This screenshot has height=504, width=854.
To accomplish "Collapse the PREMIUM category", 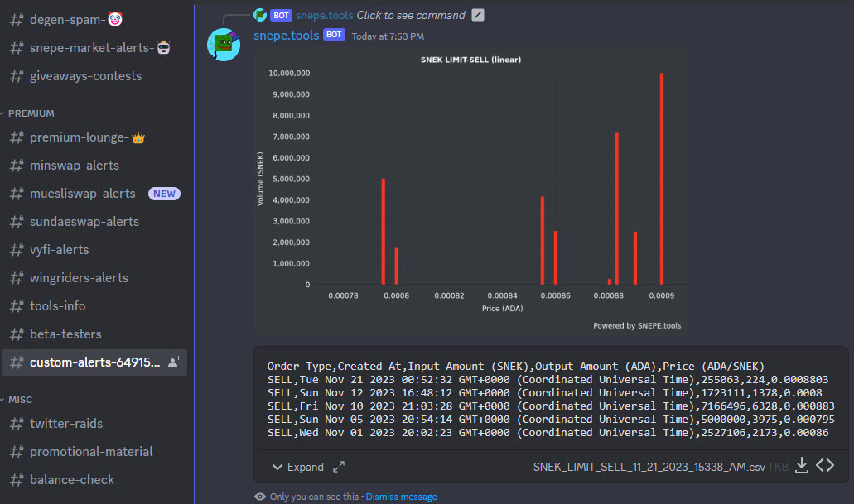I will [x=31, y=113].
